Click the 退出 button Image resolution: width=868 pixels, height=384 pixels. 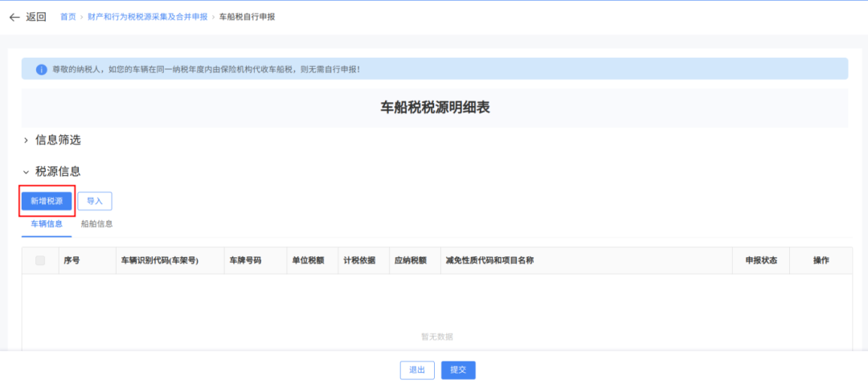pos(417,370)
